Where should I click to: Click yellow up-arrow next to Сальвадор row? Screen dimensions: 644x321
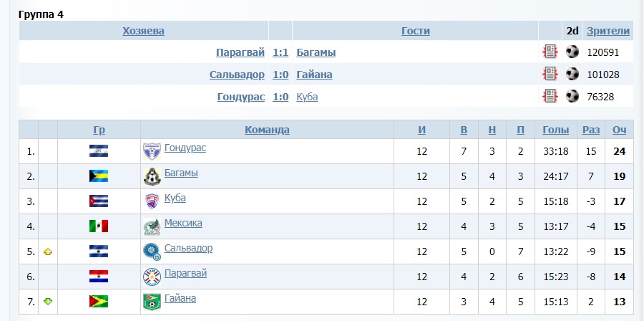48,252
